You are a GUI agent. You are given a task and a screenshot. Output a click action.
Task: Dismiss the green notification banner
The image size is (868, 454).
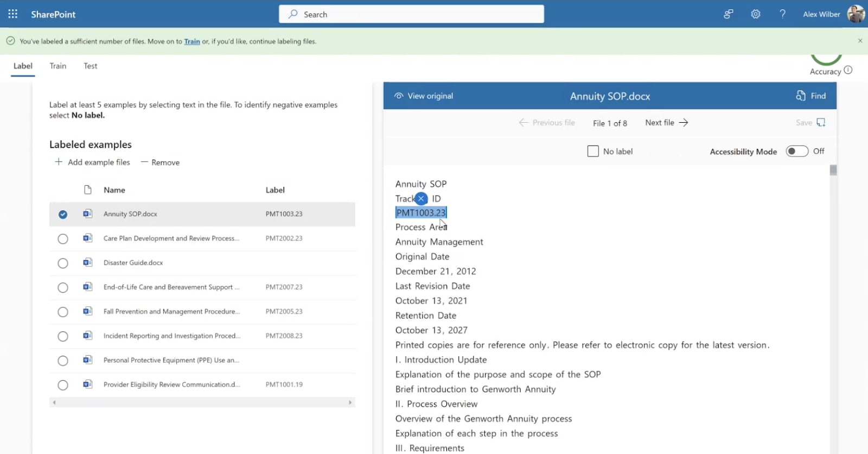click(860, 41)
